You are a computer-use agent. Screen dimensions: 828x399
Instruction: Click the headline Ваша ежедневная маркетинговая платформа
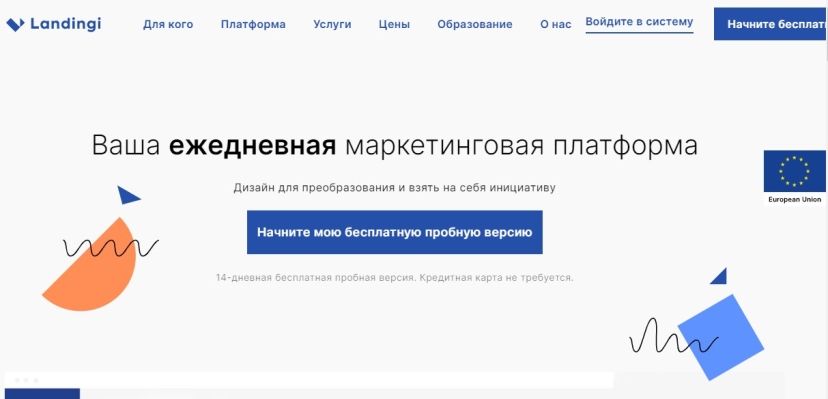coord(394,145)
